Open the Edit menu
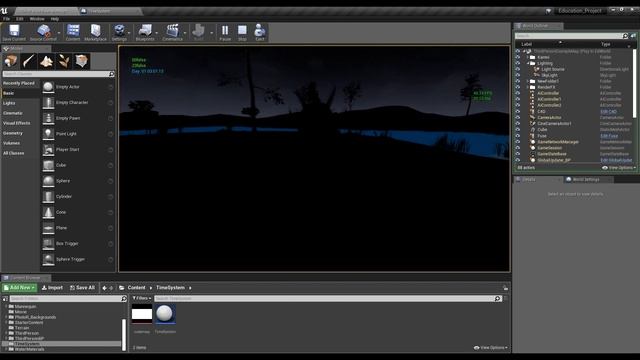The height and width of the screenshot is (360, 640). point(20,19)
